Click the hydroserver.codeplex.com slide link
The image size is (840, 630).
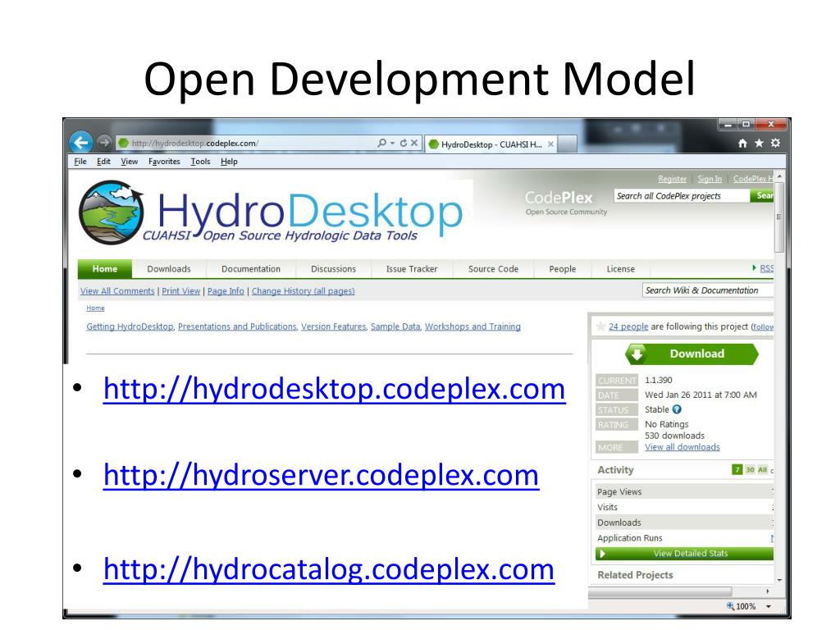[x=321, y=475]
